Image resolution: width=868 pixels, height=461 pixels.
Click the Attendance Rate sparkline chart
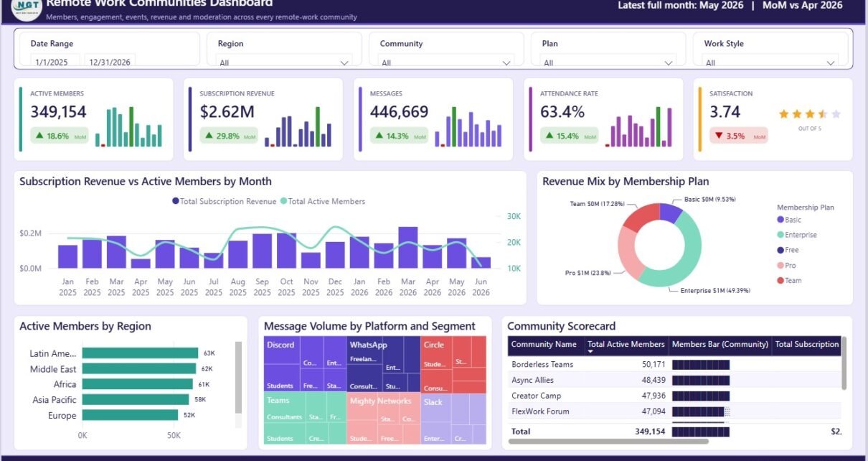pyautogui.click(x=639, y=127)
